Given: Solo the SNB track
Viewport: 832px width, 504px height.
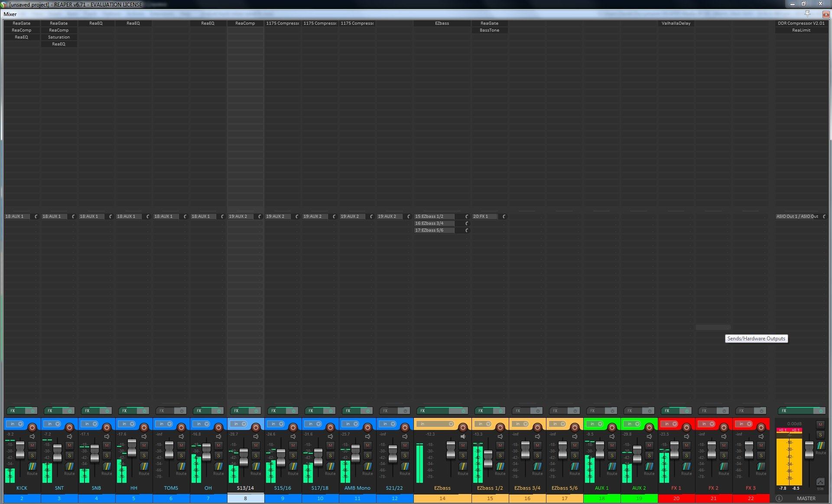Looking at the screenshot, I should [x=107, y=456].
